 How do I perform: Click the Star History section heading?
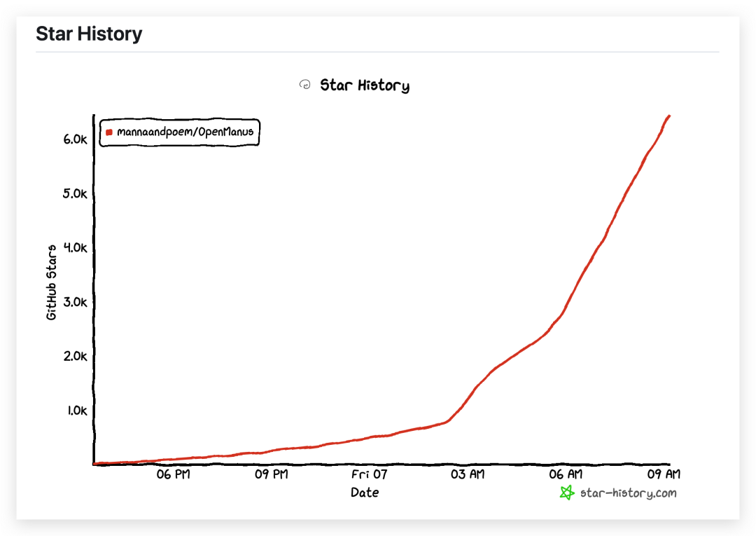[x=89, y=34]
